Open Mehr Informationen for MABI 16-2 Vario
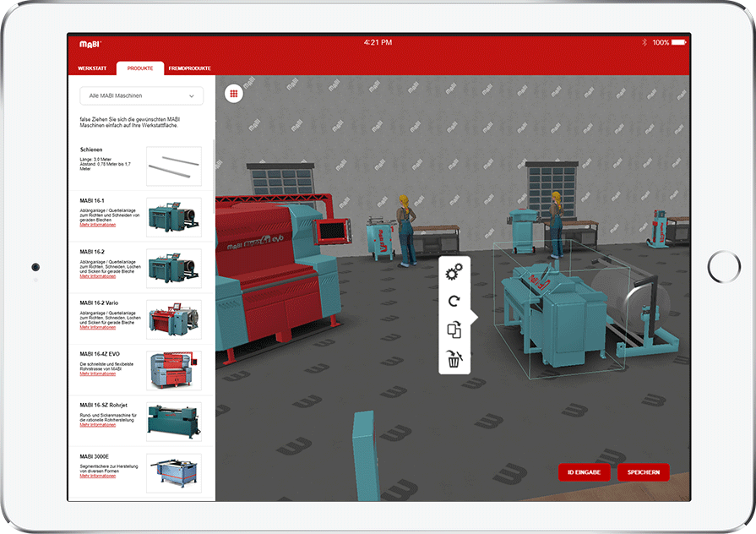 (x=97, y=328)
